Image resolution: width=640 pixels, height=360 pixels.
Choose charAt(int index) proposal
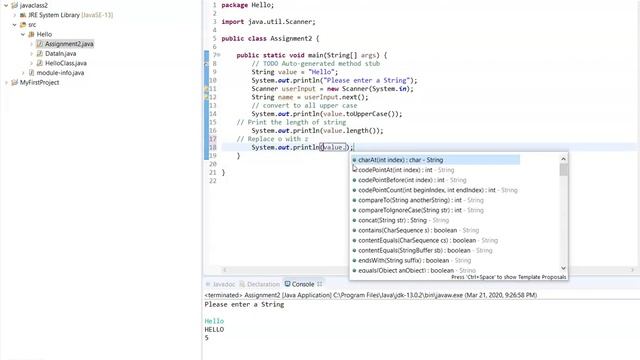[x=436, y=160]
